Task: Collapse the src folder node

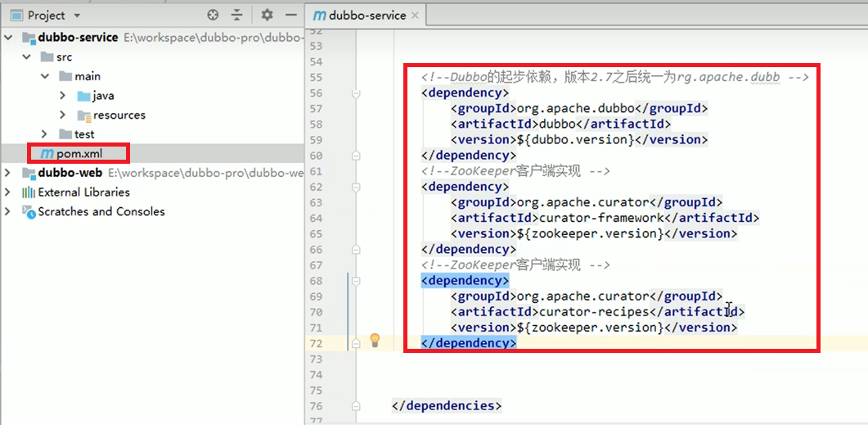Action: pyautogui.click(x=26, y=57)
